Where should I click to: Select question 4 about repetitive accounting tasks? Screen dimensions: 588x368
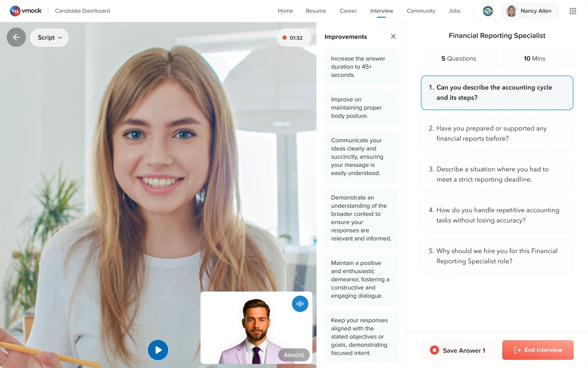coord(497,215)
